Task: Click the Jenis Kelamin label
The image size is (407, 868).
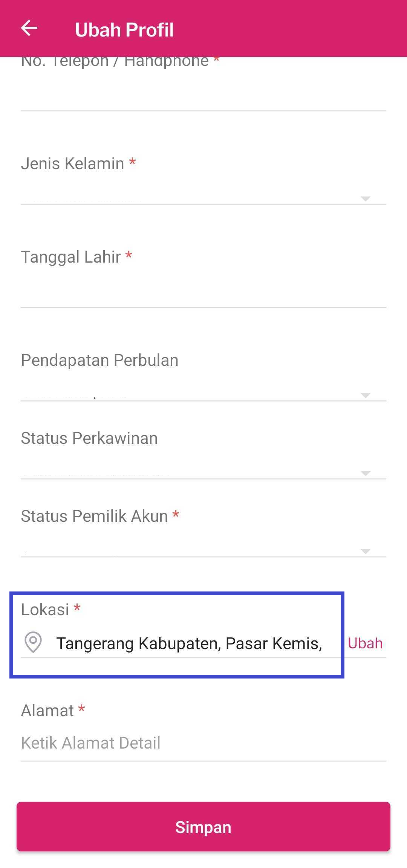Action: point(72,164)
